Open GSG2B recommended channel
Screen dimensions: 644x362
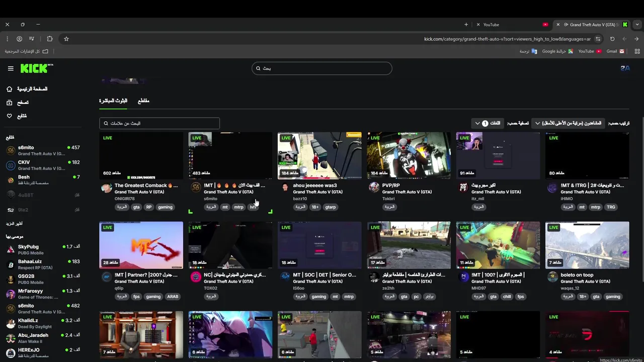click(43, 279)
